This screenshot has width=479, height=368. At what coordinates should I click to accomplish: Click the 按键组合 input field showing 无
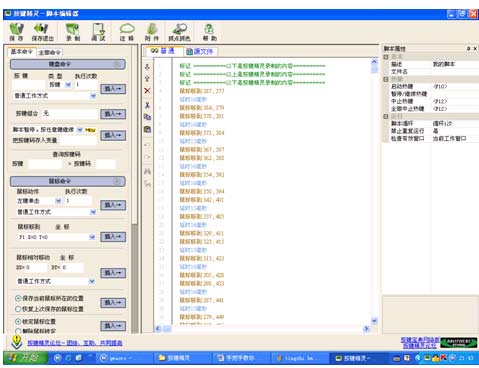pyautogui.click(x=70, y=114)
